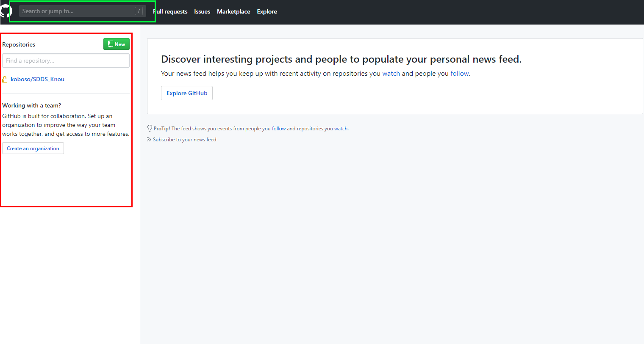Click the Create an organization button
The image size is (644, 344).
(x=33, y=148)
